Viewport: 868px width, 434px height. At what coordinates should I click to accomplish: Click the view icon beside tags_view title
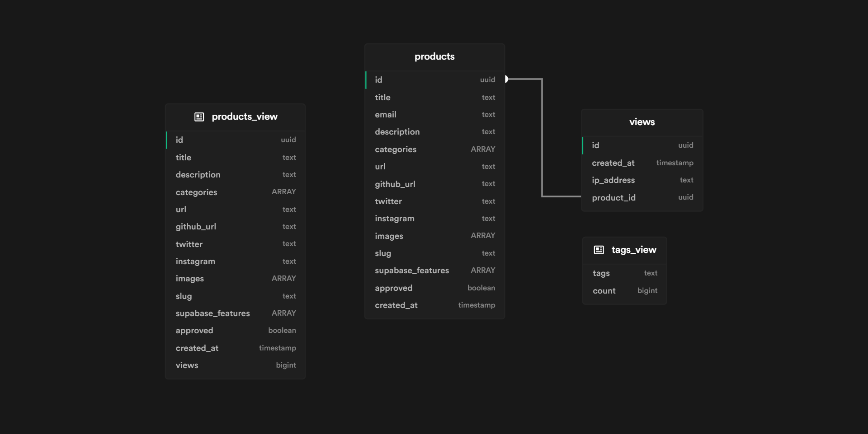[599, 250]
